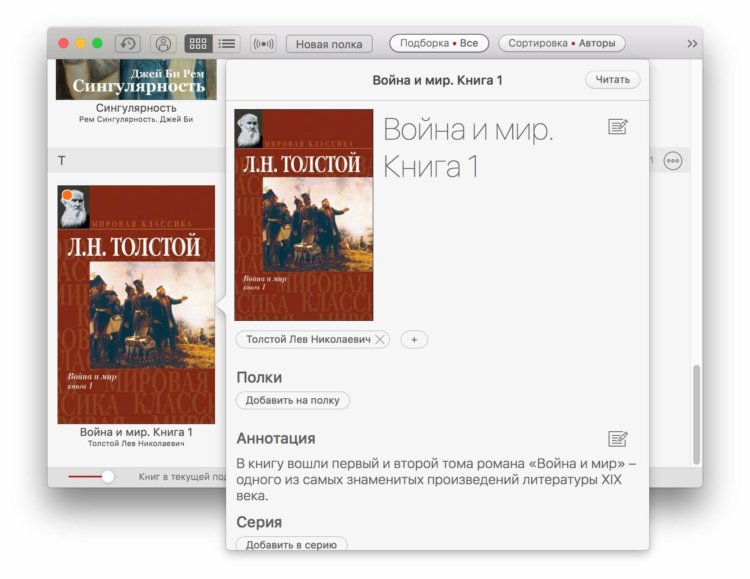750x579 pixels.
Task: Remove author tag Толстой Лев Николаевич
Action: tap(380, 339)
